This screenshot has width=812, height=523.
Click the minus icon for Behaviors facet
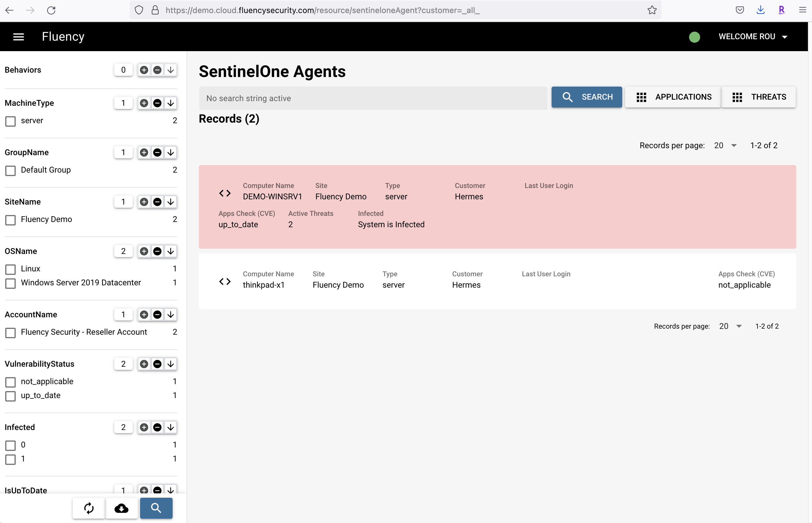[x=157, y=70]
